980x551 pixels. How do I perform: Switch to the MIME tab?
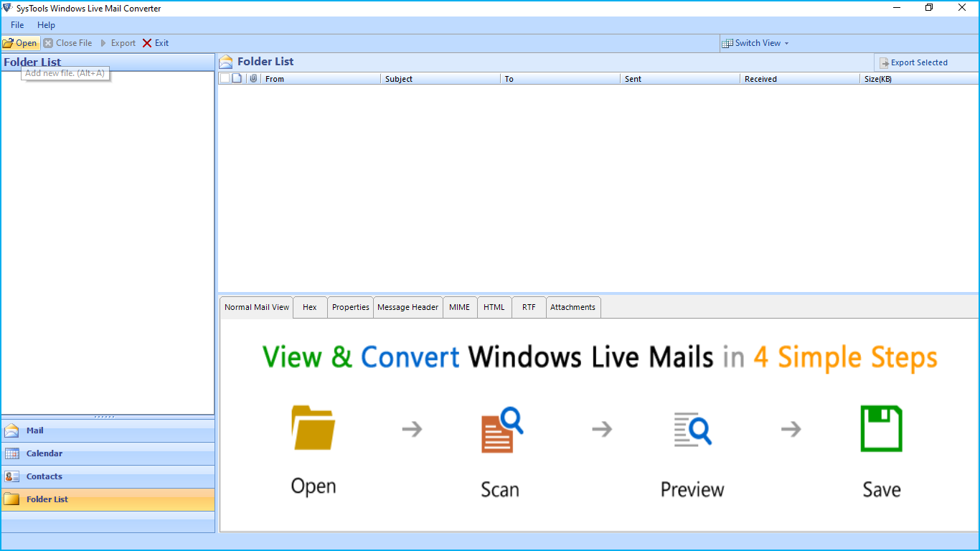(x=460, y=307)
